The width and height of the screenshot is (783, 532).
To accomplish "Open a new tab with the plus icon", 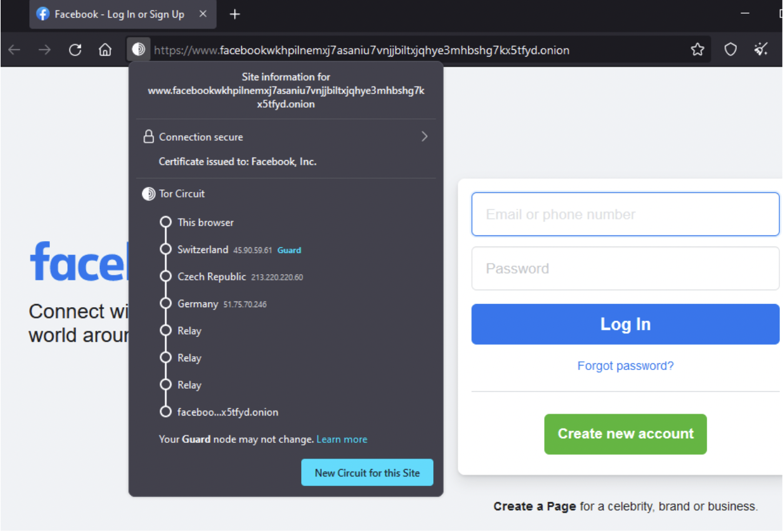I will click(234, 14).
